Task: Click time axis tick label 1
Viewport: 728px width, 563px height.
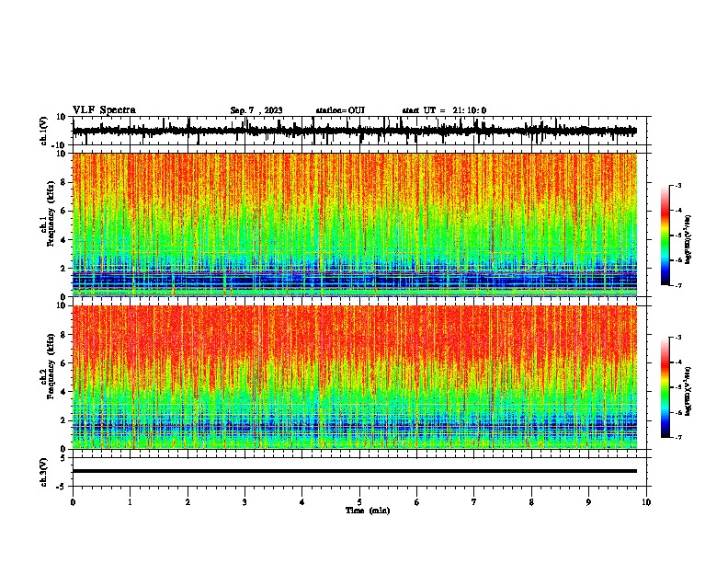Action: (130, 502)
